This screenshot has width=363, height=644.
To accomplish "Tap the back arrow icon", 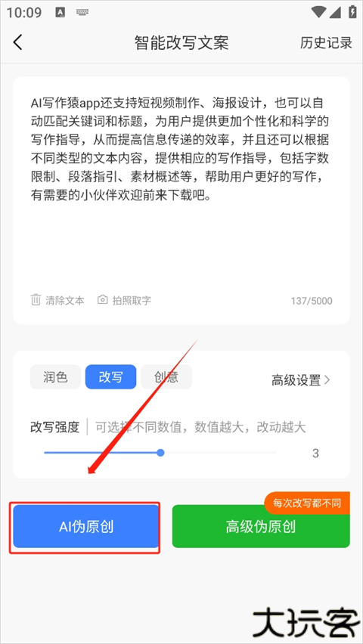I will (x=17, y=42).
